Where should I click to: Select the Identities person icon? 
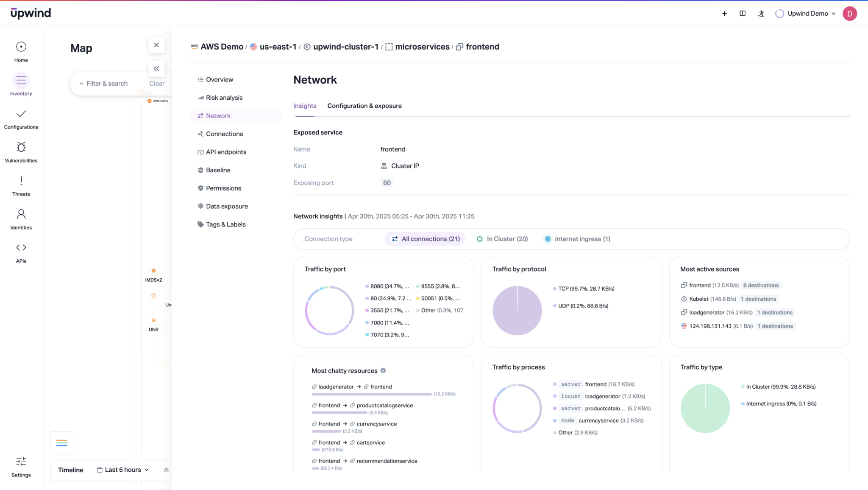(x=20, y=216)
